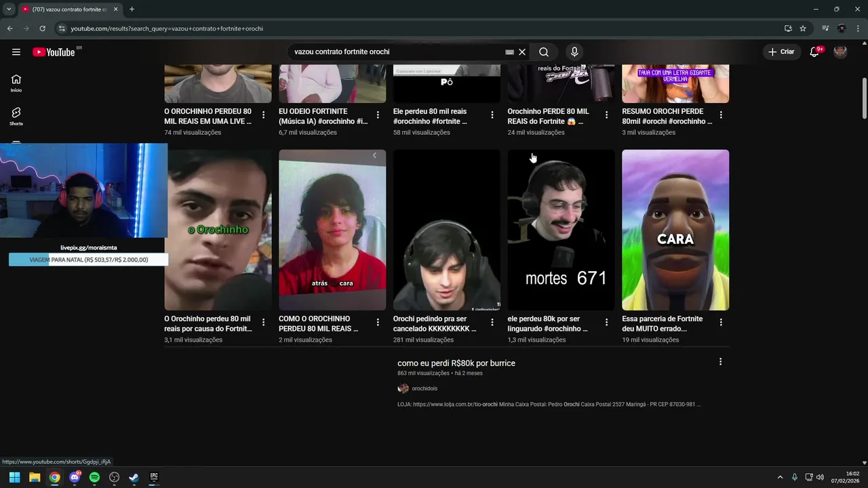Open the on-screen keyboard in search box
The width and height of the screenshot is (868, 488).
(x=509, y=52)
